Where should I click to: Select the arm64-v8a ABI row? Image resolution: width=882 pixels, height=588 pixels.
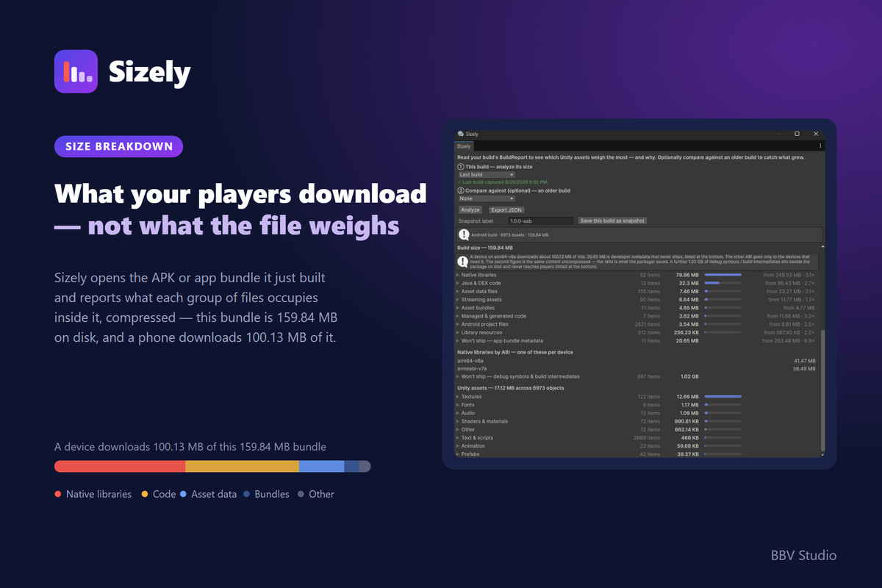(637, 361)
